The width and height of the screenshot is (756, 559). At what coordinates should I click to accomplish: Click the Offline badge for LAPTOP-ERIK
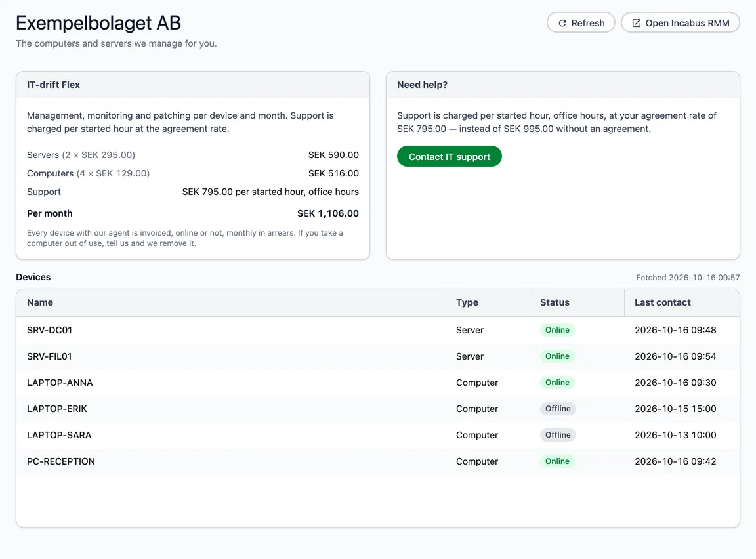(558, 409)
